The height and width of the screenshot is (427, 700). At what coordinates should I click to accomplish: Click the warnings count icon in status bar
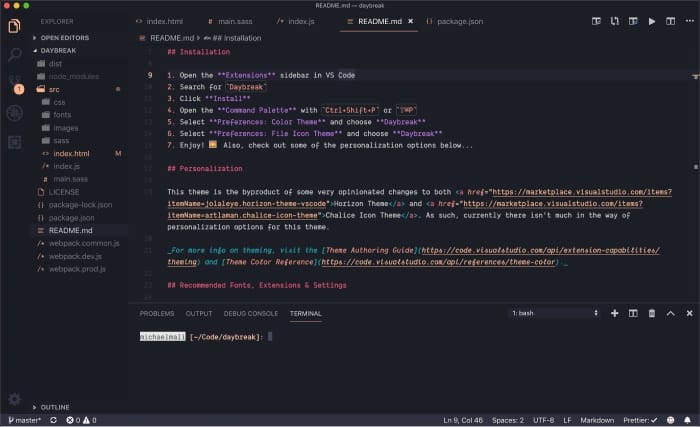(x=89, y=420)
